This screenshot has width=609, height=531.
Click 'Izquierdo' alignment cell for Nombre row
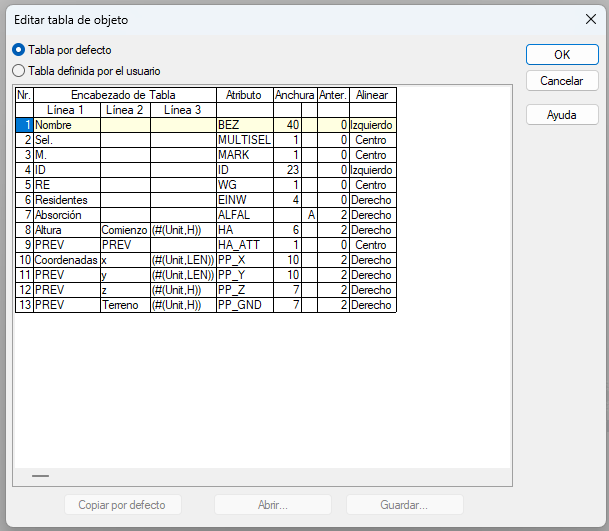[372, 125]
